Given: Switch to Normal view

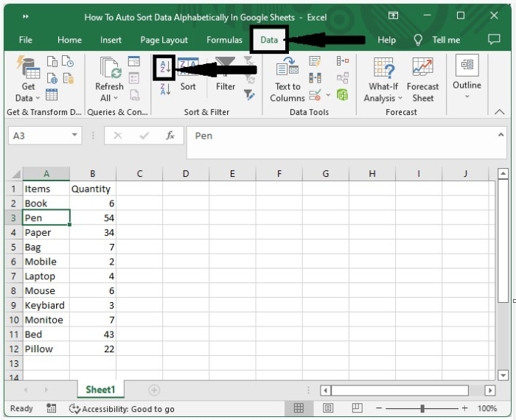Looking at the screenshot, I should 299,408.
